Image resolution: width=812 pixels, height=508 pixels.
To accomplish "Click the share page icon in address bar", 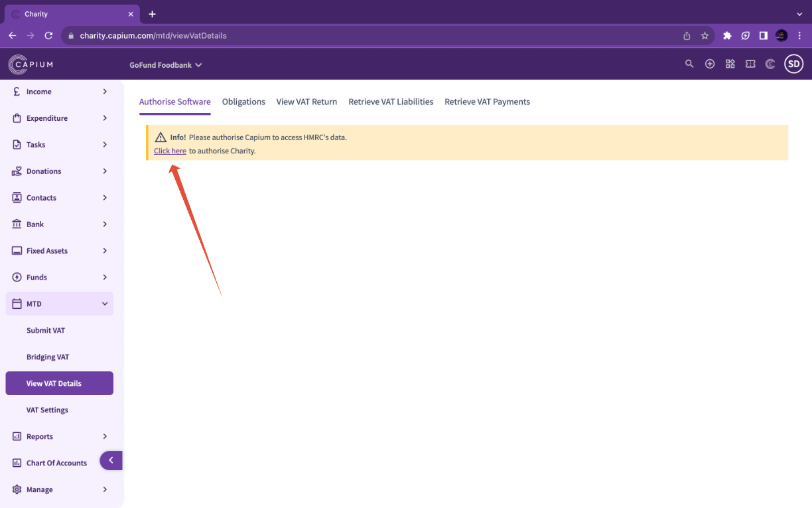I will pos(687,36).
